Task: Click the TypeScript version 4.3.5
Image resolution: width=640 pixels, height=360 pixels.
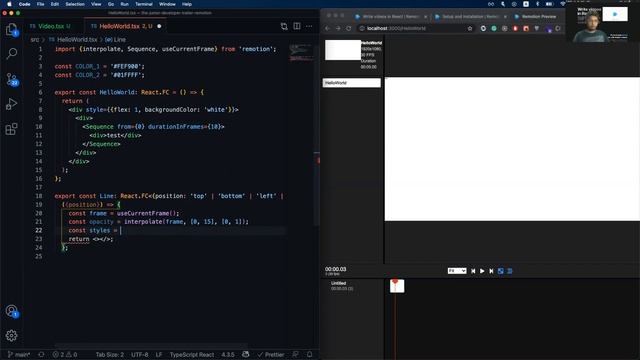Action: click(228, 355)
